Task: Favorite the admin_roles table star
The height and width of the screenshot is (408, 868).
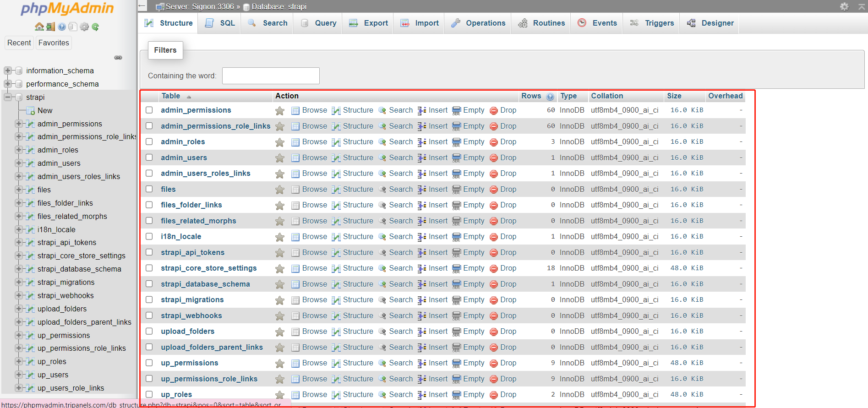Action: click(280, 142)
